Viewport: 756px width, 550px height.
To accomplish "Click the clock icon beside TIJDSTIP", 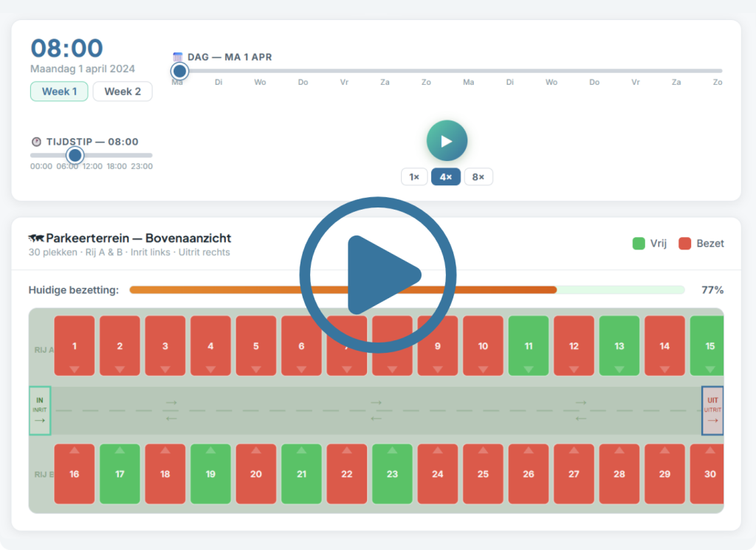I will tap(36, 142).
